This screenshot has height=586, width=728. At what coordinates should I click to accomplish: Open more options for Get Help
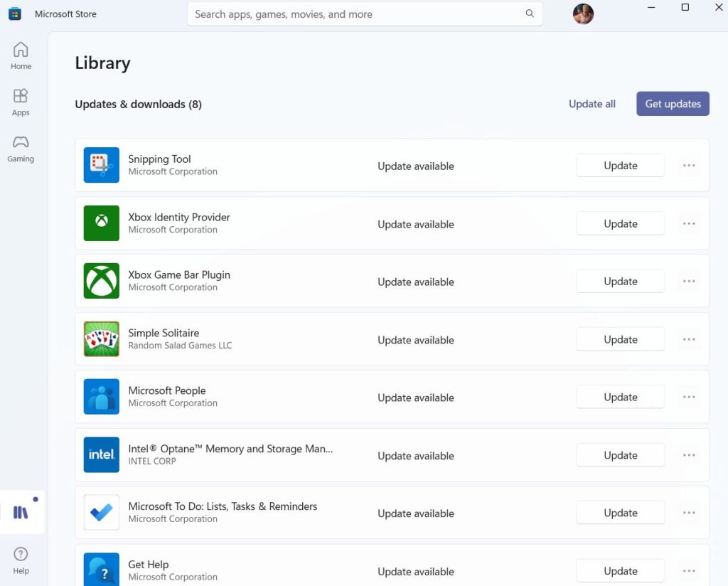click(x=689, y=570)
